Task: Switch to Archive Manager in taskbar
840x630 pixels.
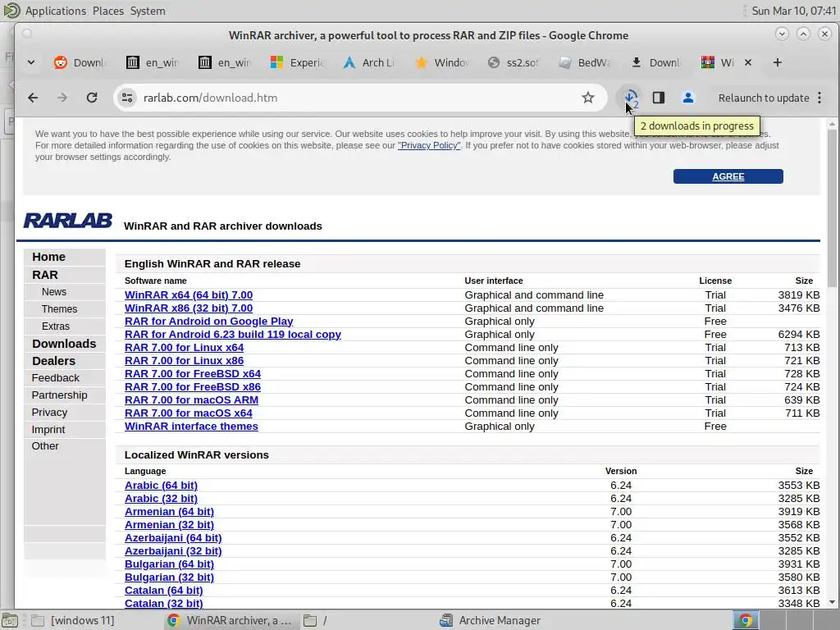Action: click(491, 620)
